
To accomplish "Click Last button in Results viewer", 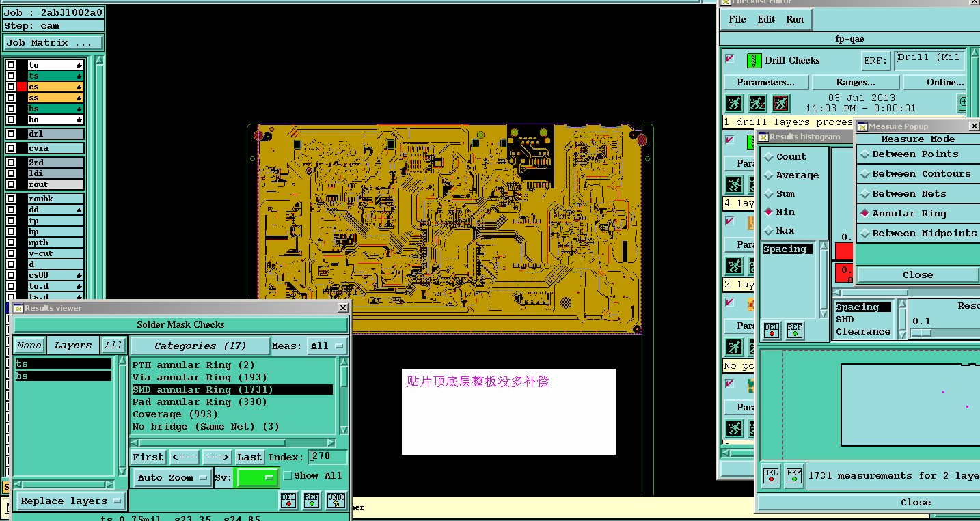I will [x=249, y=457].
